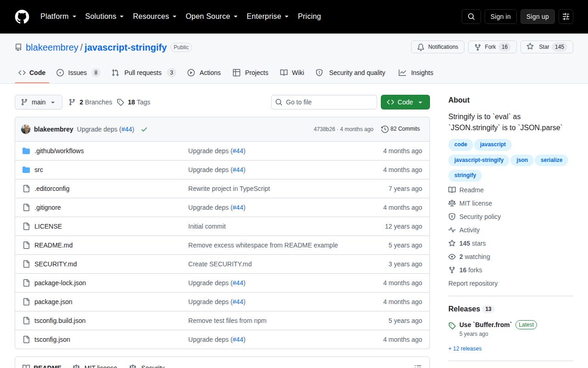
Task: Click the tag icon next to 18 Tags
Action: [x=120, y=102]
